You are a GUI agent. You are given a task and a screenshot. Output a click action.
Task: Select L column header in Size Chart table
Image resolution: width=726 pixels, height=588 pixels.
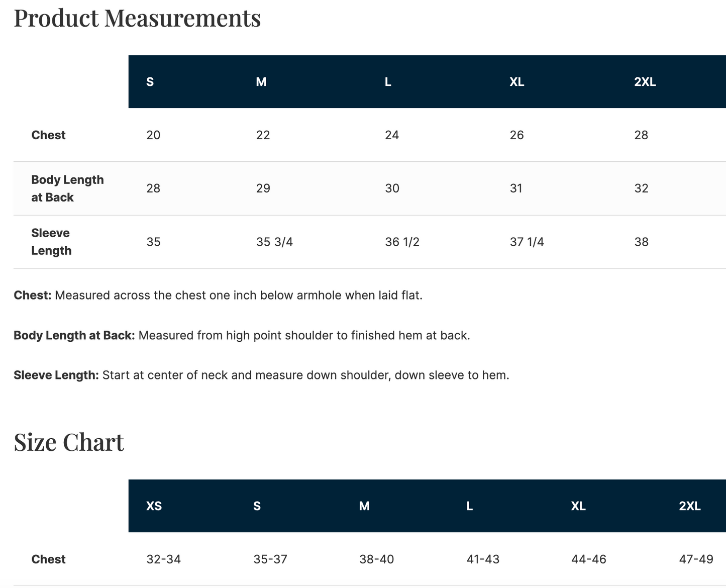click(x=469, y=506)
